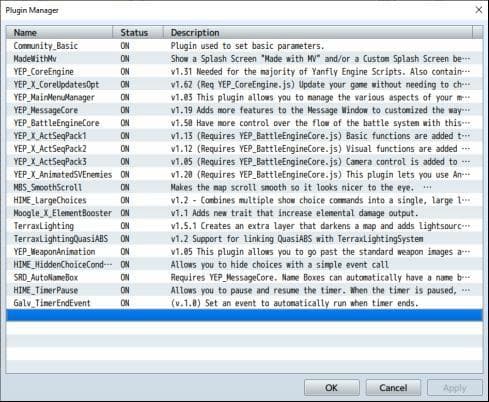Screen dimensions: 489x402
Task: Select YEP_X_CoreUpdatesOpt in the list
Action: pos(244,84)
